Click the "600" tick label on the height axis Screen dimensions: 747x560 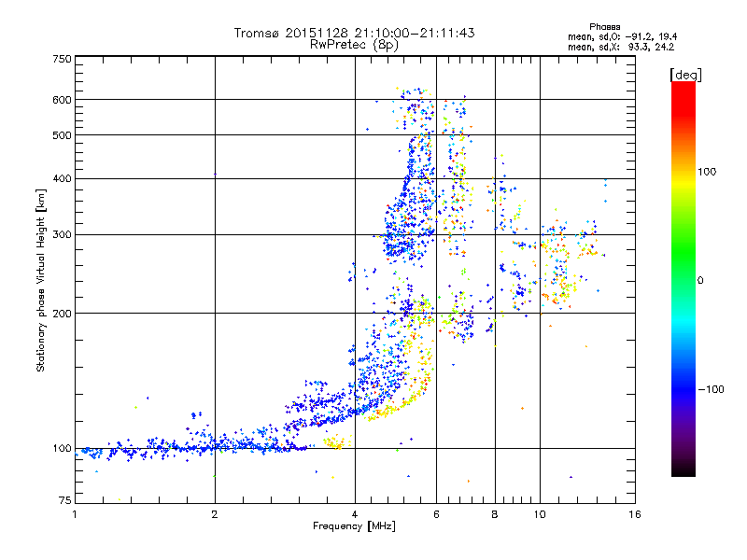point(62,100)
